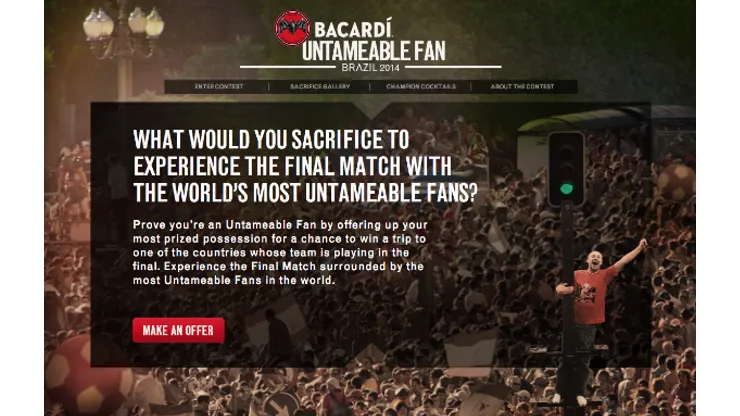Click the Bacardi wordmark in the header
Image resolution: width=740 pixels, height=416 pixels.
coord(353,29)
